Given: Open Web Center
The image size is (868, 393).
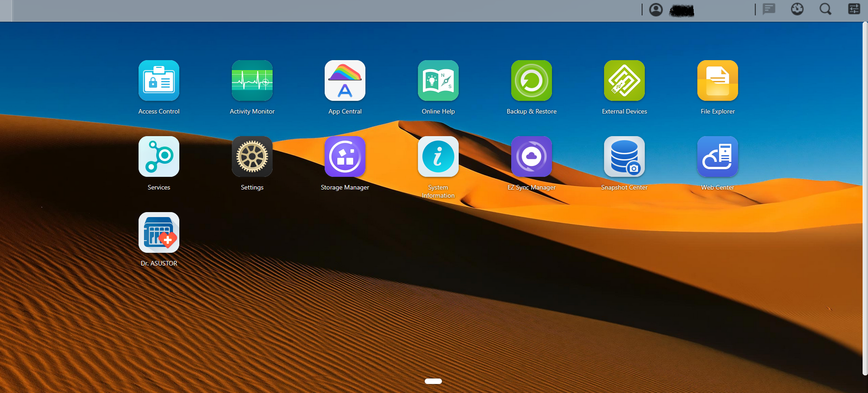Looking at the screenshot, I should pyautogui.click(x=718, y=156).
